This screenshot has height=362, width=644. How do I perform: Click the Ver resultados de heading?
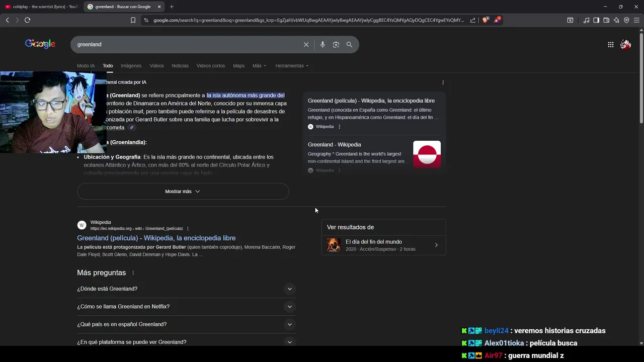(350, 227)
